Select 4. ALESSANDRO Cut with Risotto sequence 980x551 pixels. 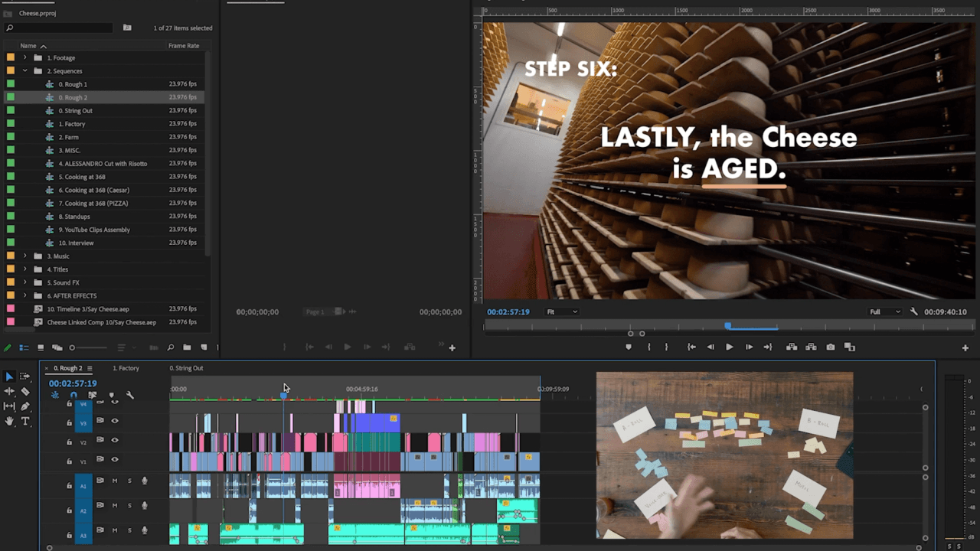pos(103,163)
